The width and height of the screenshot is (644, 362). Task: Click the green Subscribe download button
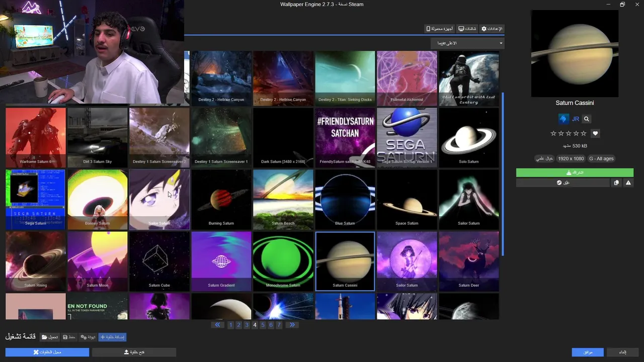[575, 172]
